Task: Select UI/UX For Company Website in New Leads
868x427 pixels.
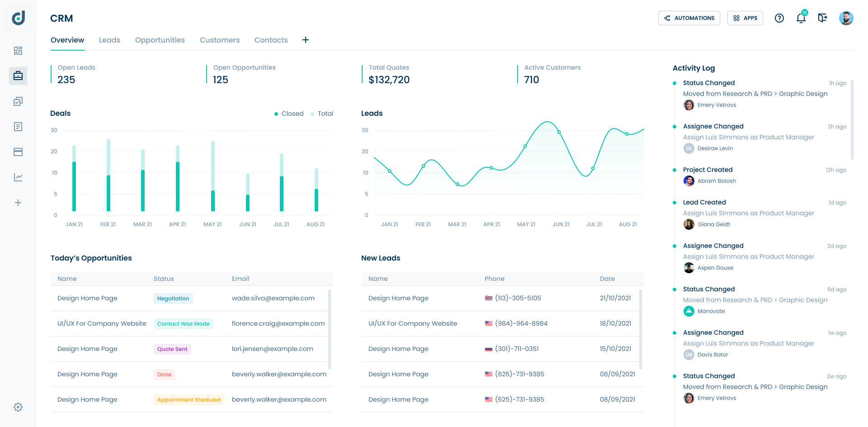Action: point(413,323)
